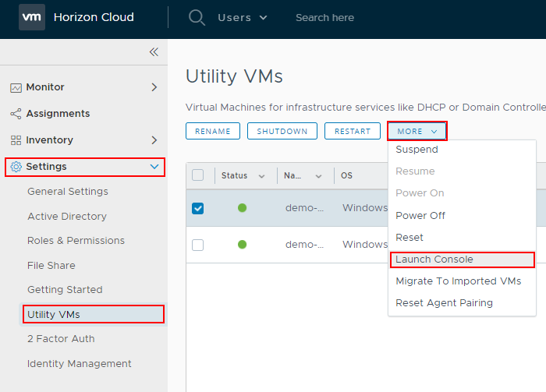Click the search magnifier icon

tap(197, 17)
